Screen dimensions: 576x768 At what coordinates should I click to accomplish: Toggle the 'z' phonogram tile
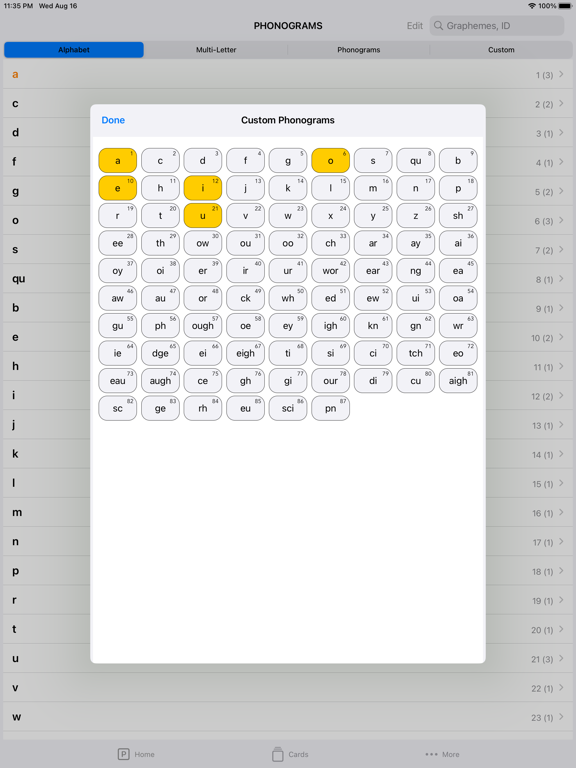[x=416, y=216]
